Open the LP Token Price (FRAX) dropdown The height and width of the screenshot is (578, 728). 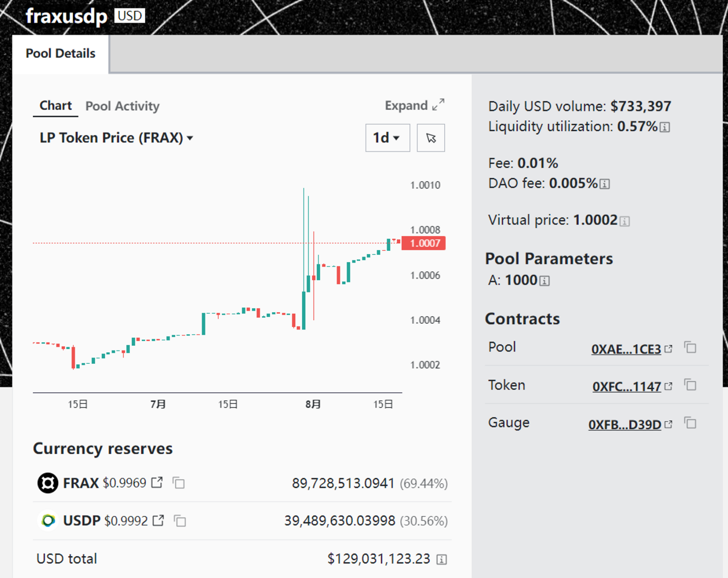116,138
